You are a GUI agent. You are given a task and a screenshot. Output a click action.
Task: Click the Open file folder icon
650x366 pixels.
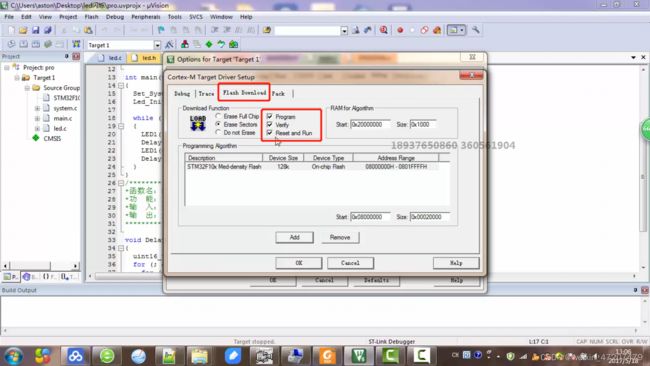[23, 30]
